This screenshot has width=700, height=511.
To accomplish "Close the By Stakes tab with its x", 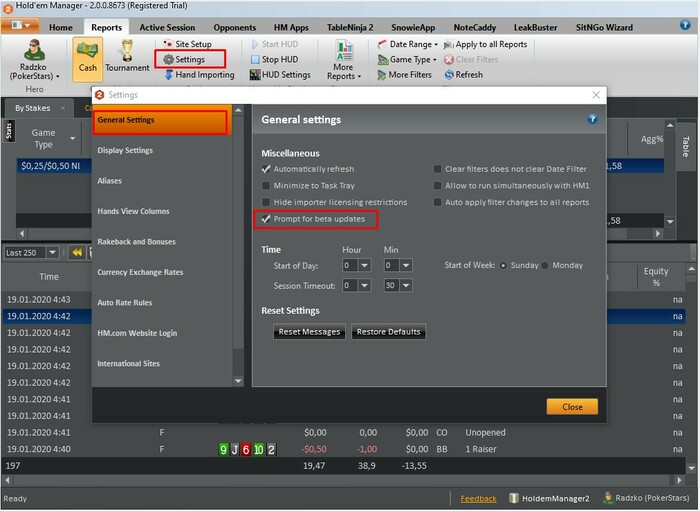I will (63, 108).
